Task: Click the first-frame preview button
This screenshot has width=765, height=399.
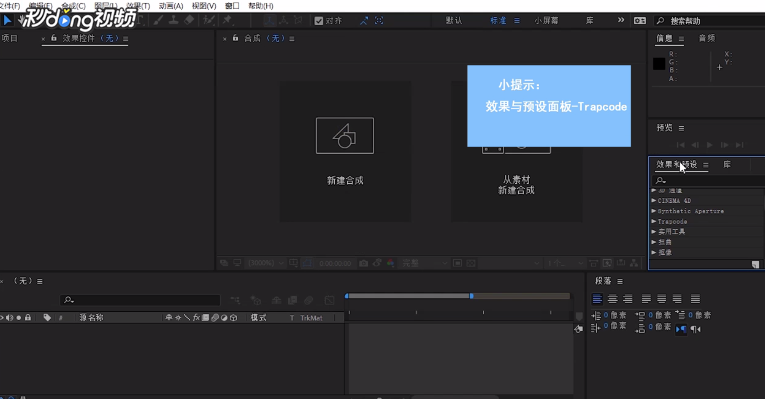Action: pyautogui.click(x=681, y=145)
